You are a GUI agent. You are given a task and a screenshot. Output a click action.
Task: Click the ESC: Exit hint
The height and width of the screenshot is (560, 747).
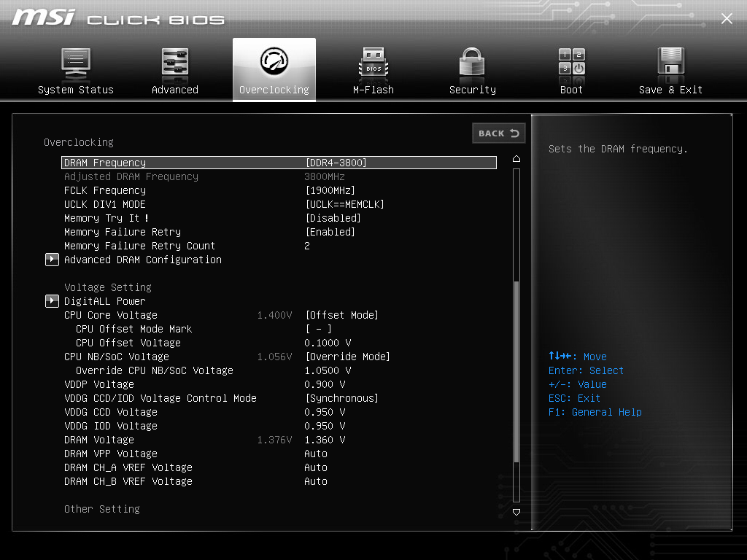click(x=574, y=398)
